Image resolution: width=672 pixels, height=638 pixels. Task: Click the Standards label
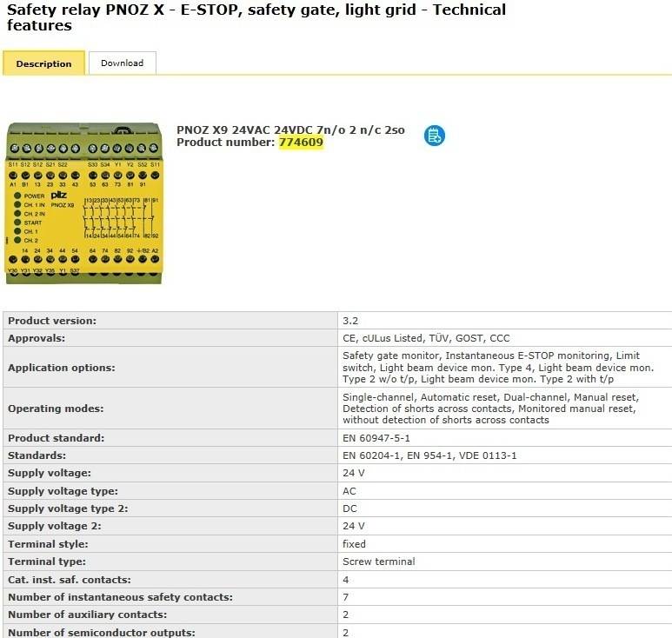tap(37, 455)
